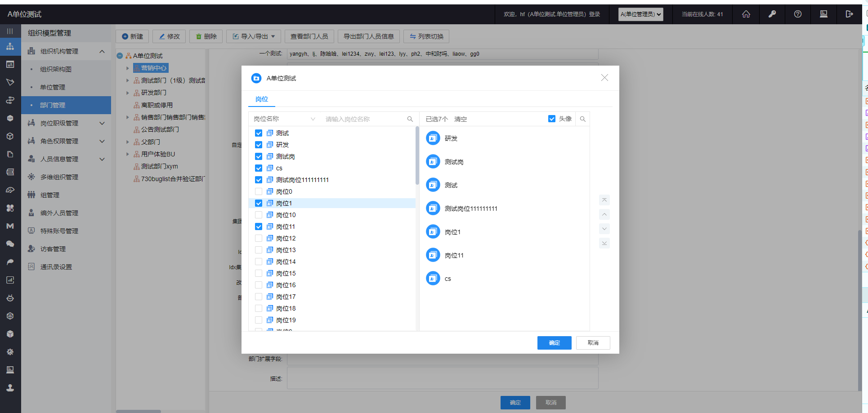The image size is (868, 413).
Task: Click the blue 确定 button in dialog
Action: coord(554,343)
